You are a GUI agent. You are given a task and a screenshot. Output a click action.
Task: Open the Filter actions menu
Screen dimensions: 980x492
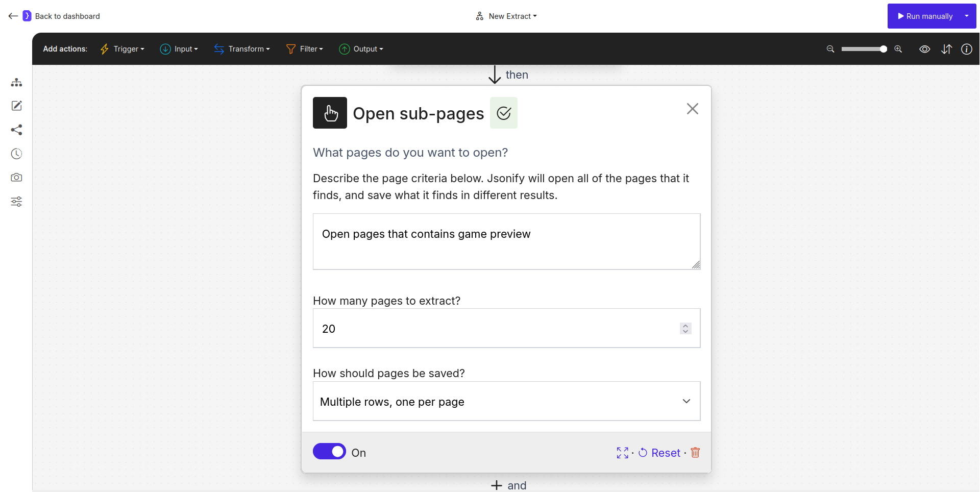(x=305, y=49)
